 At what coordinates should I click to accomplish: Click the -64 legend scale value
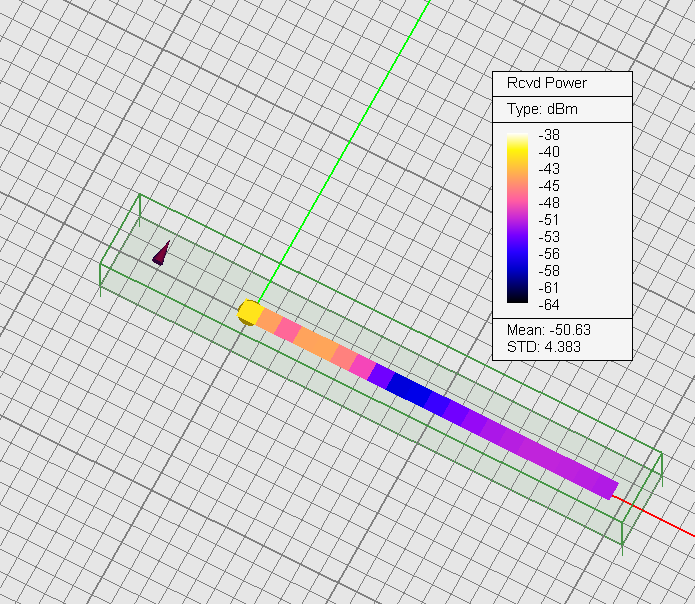click(549, 305)
